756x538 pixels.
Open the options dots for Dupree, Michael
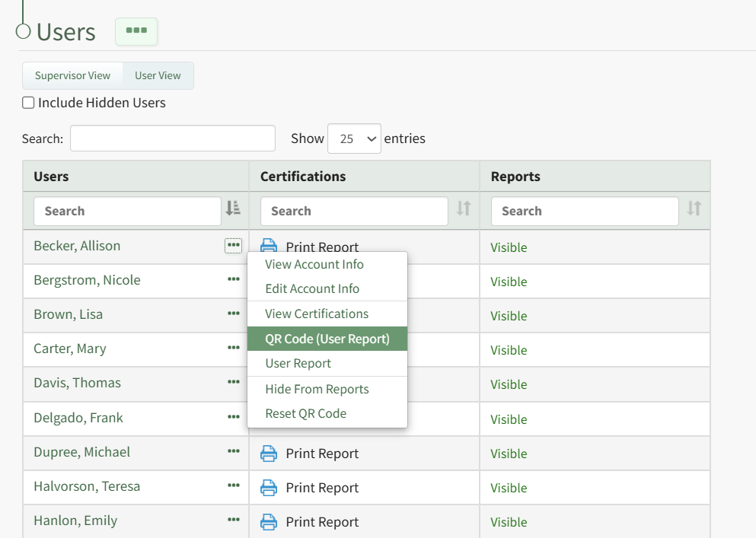234,452
